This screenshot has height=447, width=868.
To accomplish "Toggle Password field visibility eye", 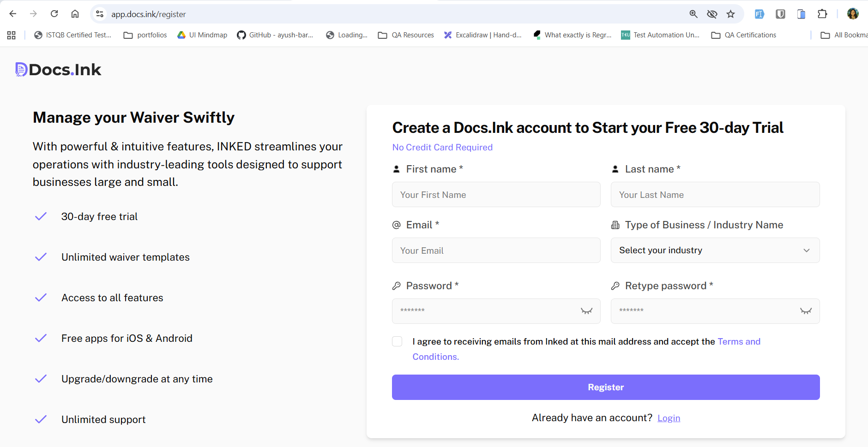I will coord(586,311).
